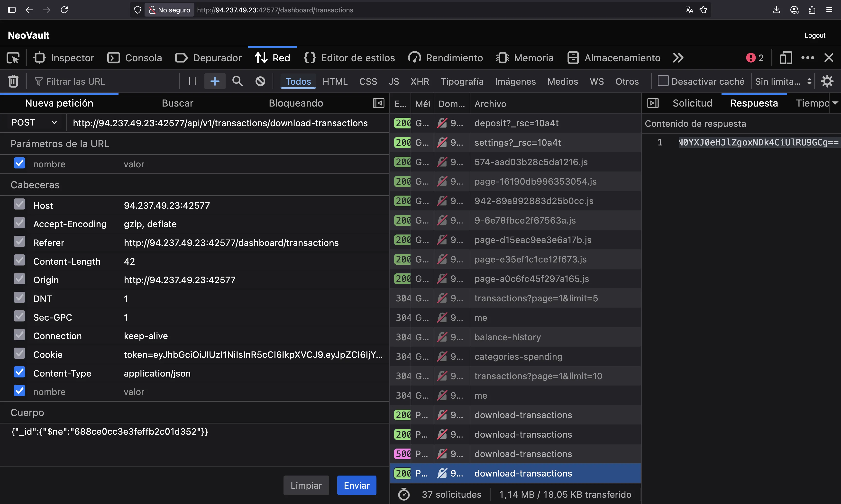Open extensions puzzle icon

(812, 10)
